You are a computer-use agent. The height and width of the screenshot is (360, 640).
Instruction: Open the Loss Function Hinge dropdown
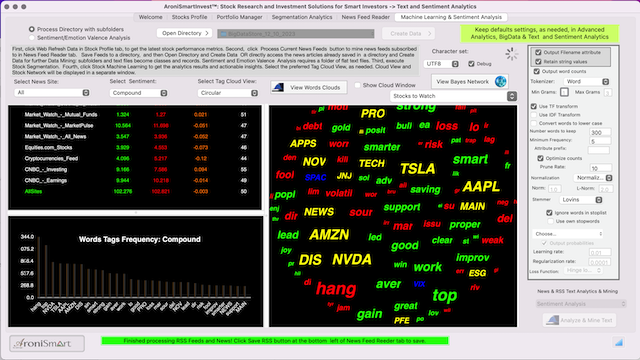(583, 270)
